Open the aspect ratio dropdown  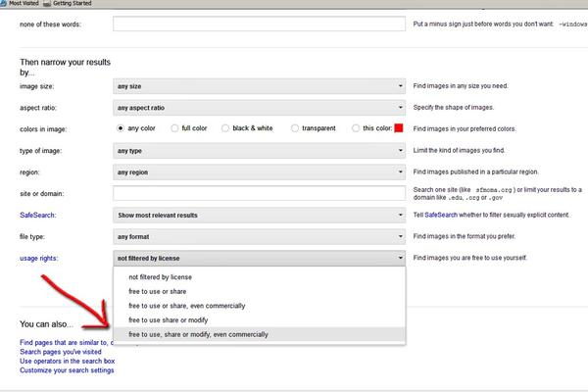(x=259, y=108)
